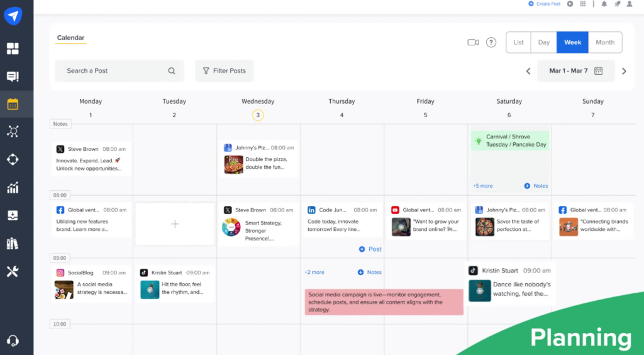Open the library books icon in sidebar
Viewport: 644px width, 355px height.
[x=13, y=243]
